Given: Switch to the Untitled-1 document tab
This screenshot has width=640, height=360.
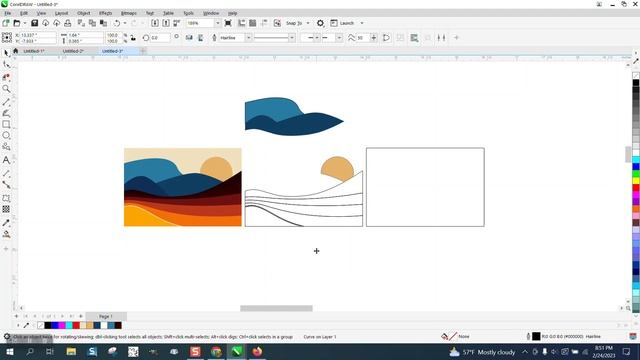Looking at the screenshot, I should (33, 51).
